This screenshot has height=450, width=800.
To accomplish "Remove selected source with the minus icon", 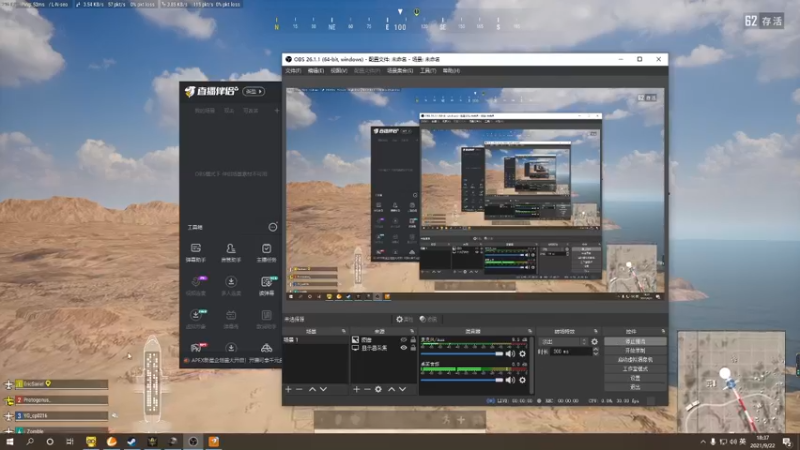I will [367, 389].
